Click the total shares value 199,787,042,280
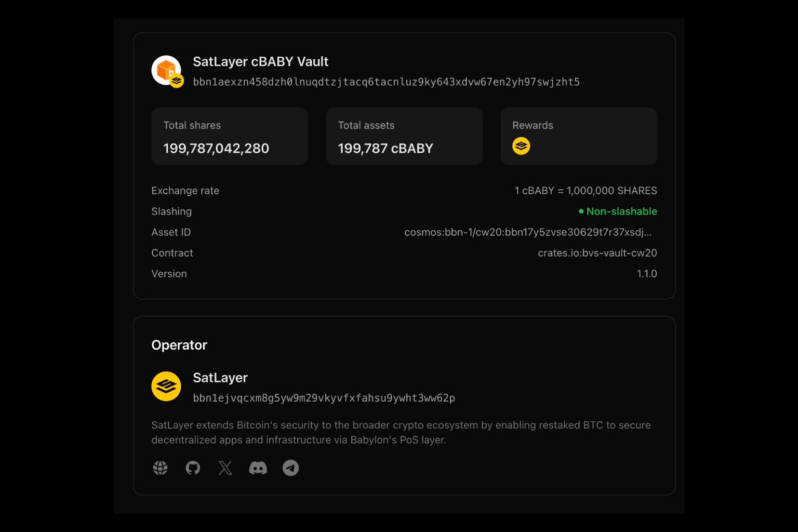 point(216,149)
